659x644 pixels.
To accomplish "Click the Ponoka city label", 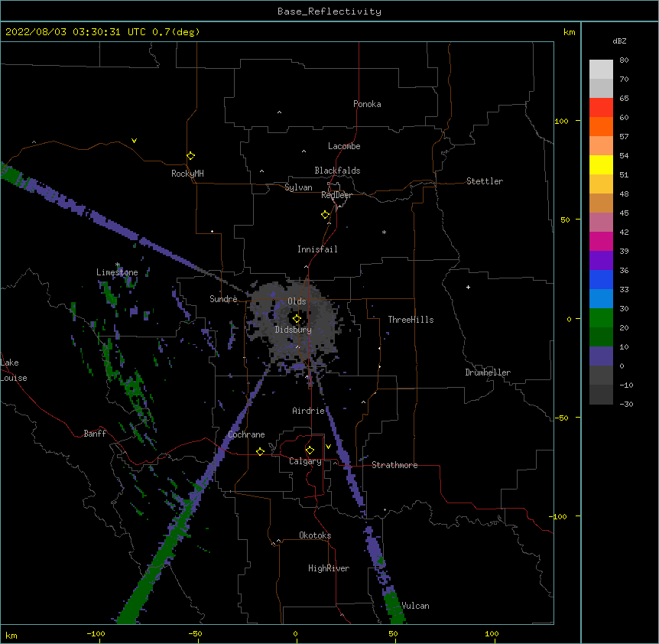I will tap(367, 104).
